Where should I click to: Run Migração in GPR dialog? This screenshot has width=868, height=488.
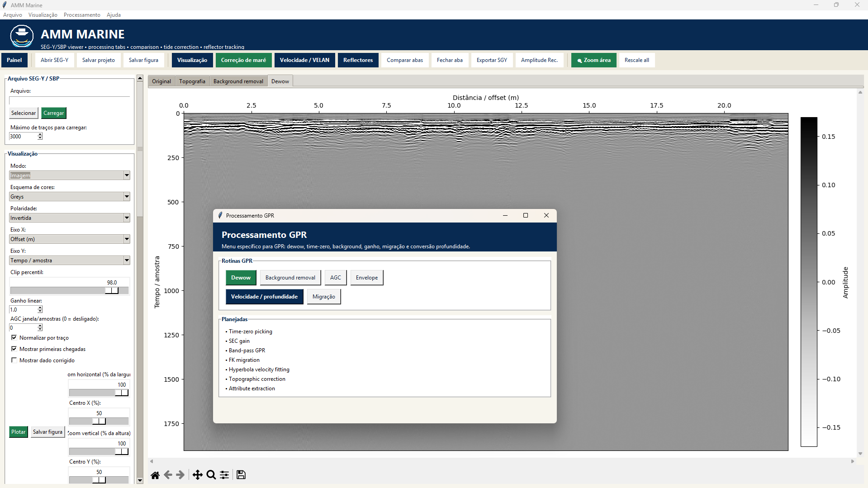tap(324, 297)
